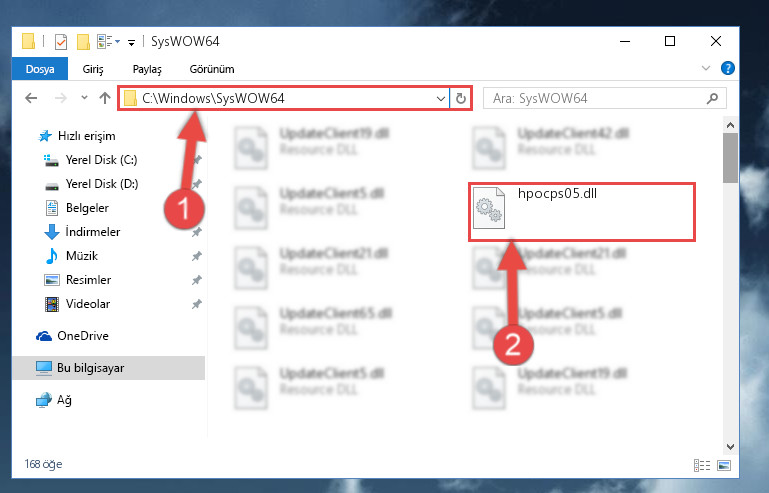
Task: Go up one folder level with up arrow
Action: [x=104, y=98]
